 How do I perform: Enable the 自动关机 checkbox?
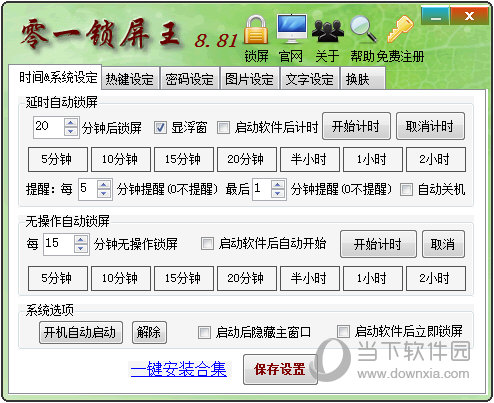[x=406, y=189]
